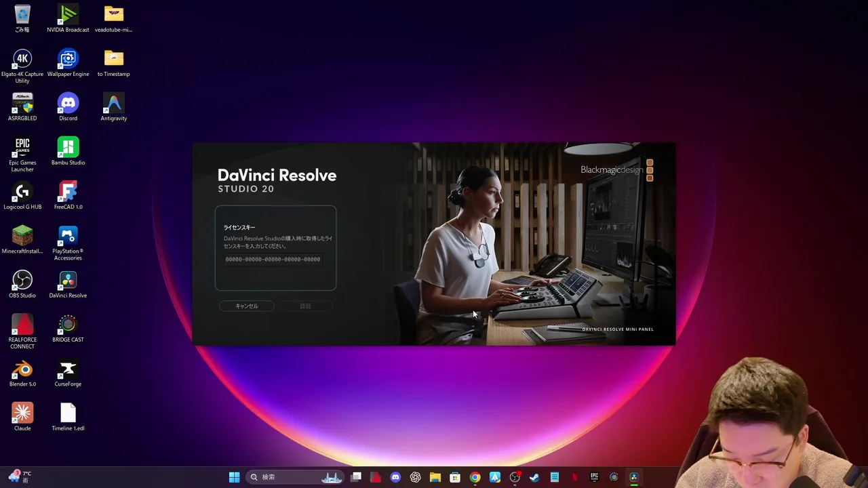Select the CurseForge desktop icon

tap(68, 373)
